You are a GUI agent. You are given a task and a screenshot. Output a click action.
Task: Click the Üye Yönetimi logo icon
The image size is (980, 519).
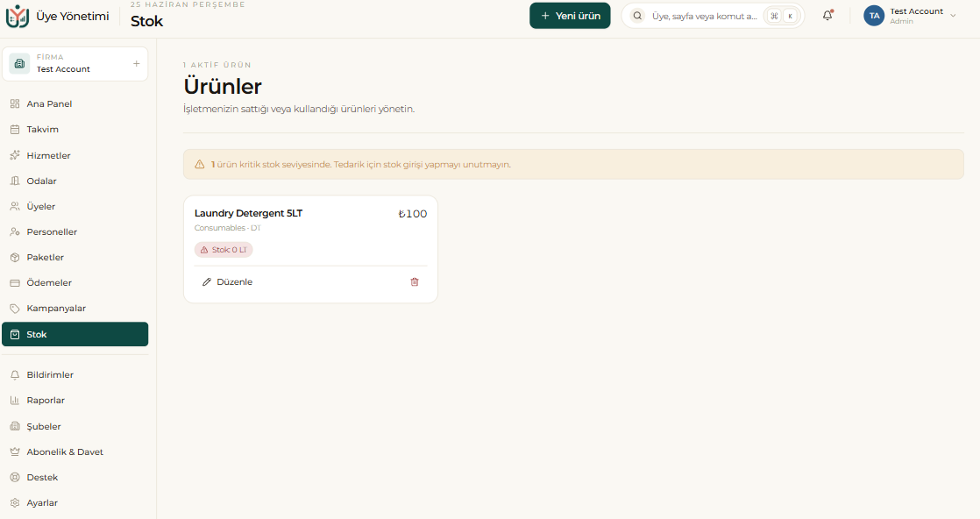[17, 17]
